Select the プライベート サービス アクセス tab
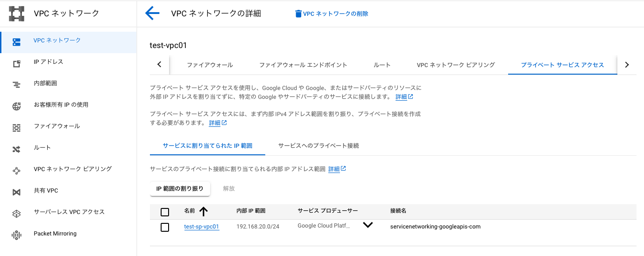This screenshot has height=256, width=644. (x=562, y=65)
